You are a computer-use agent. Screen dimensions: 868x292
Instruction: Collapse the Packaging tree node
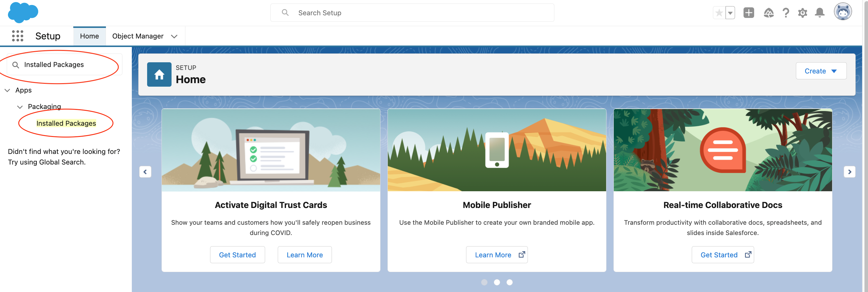20,107
